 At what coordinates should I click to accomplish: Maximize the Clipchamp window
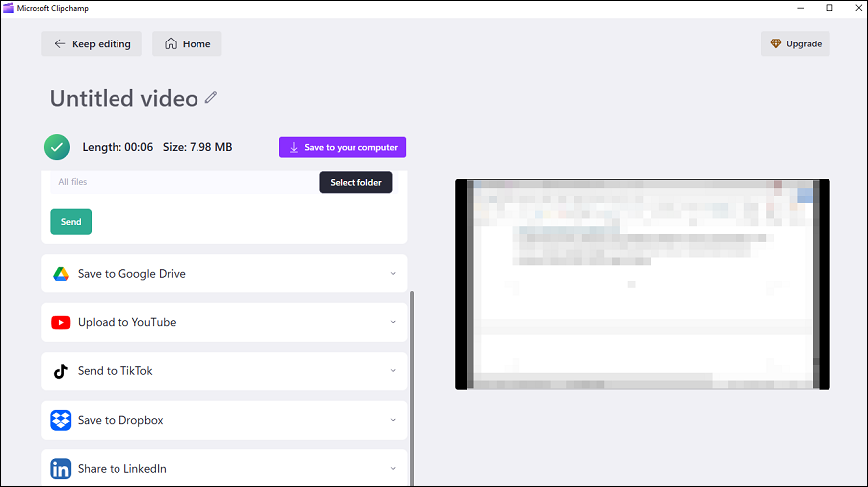pyautogui.click(x=829, y=8)
